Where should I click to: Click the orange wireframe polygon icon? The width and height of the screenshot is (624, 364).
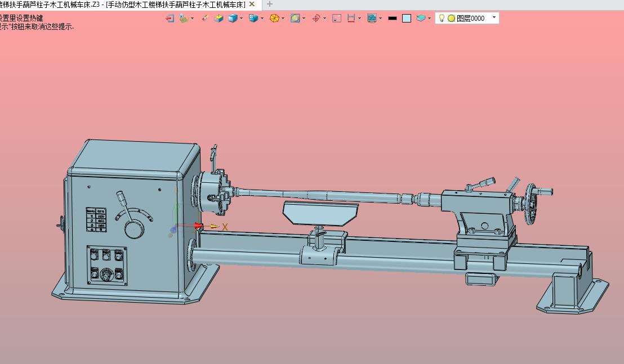pos(274,18)
